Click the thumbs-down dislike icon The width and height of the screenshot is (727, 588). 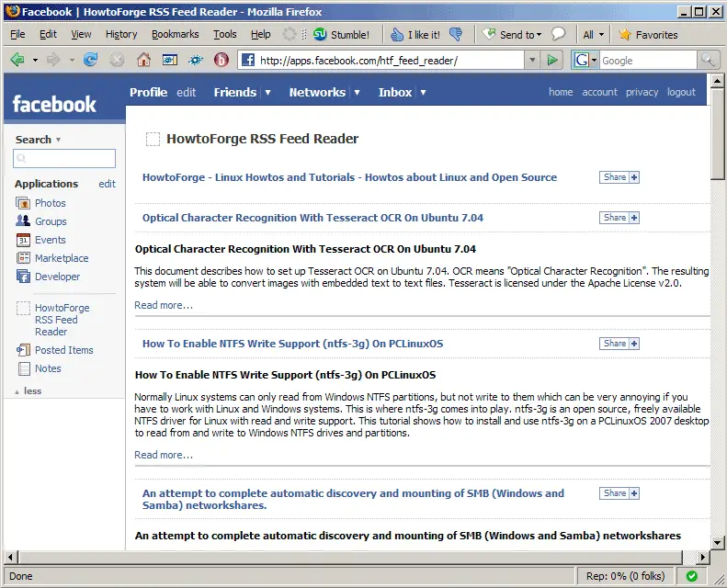456,34
